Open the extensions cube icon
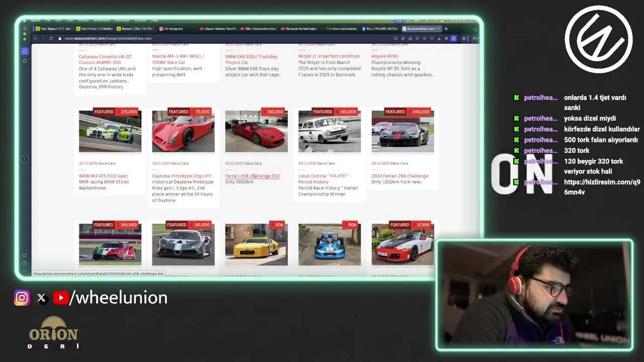 pos(464,38)
